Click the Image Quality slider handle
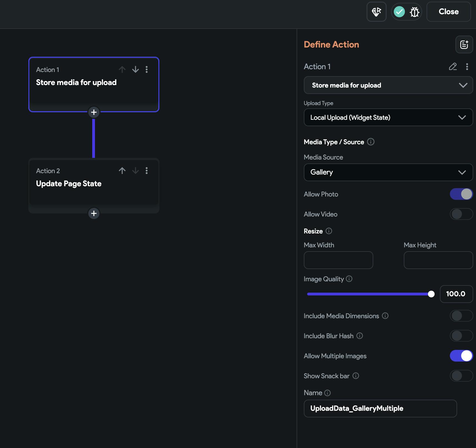The height and width of the screenshot is (448, 476). pos(431,294)
